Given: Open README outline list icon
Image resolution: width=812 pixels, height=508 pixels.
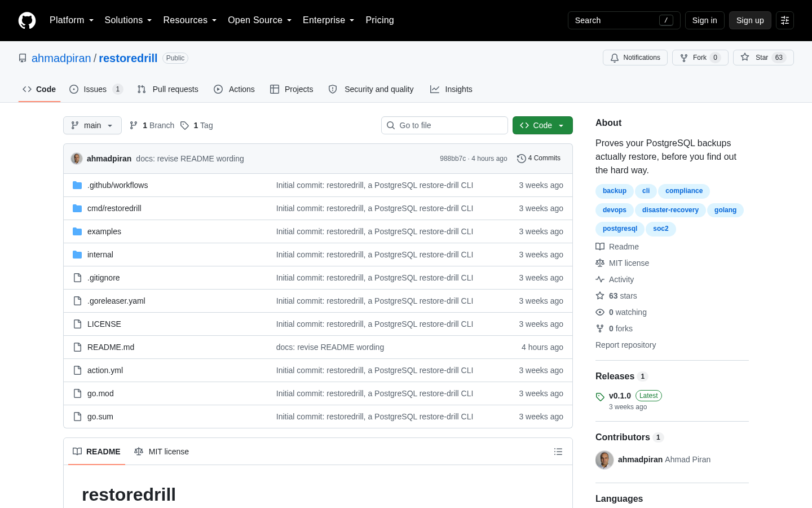Looking at the screenshot, I should 558,452.
